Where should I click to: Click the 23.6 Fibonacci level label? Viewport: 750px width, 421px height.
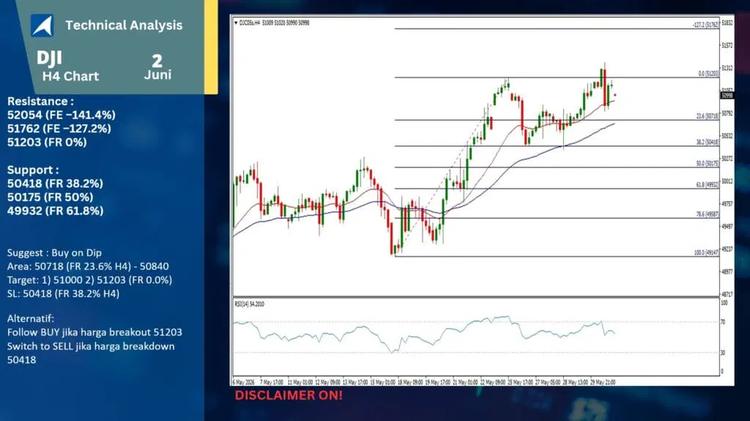707,116
